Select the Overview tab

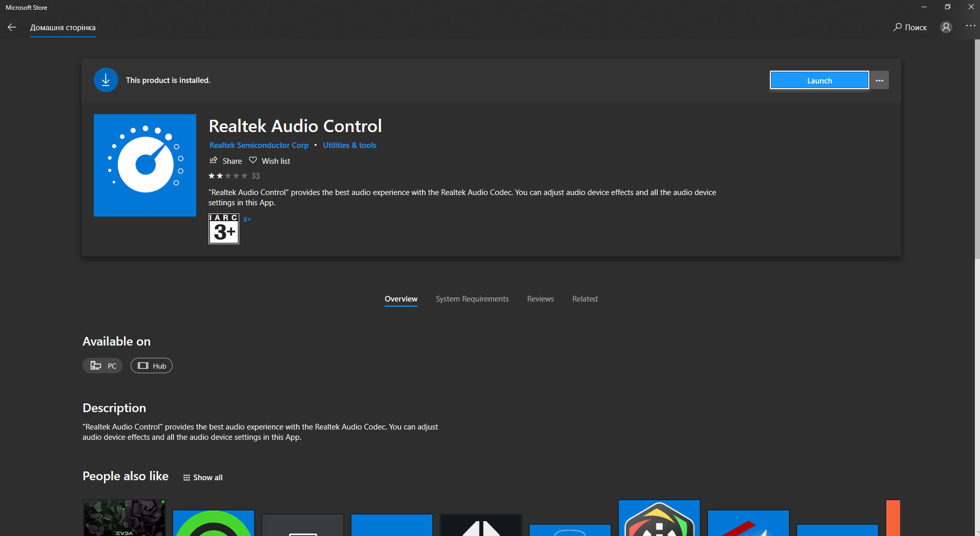(x=401, y=299)
